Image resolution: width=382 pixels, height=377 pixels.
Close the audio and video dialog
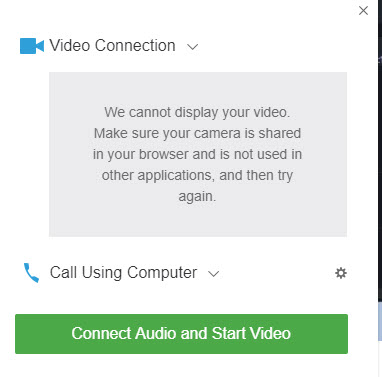pyautogui.click(x=363, y=11)
